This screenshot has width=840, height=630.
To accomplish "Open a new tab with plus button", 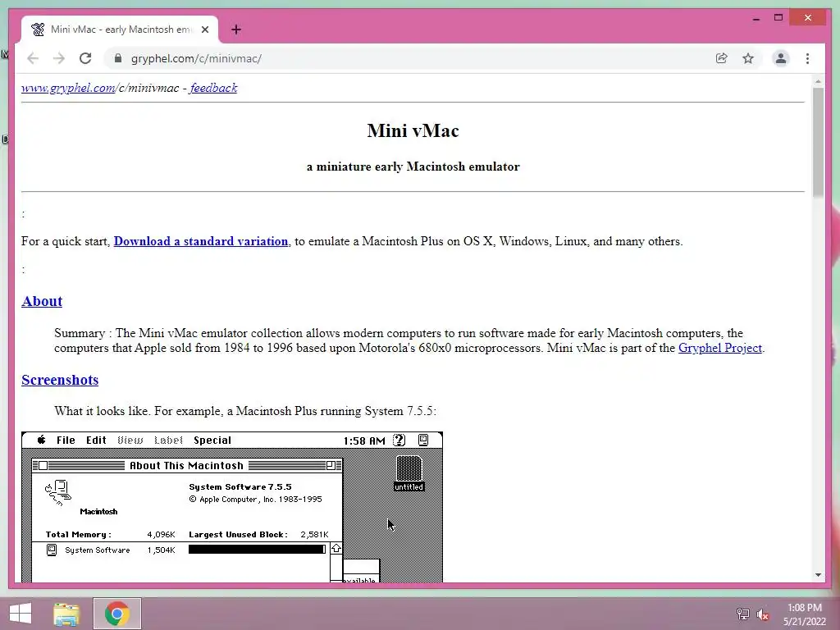I will [236, 30].
